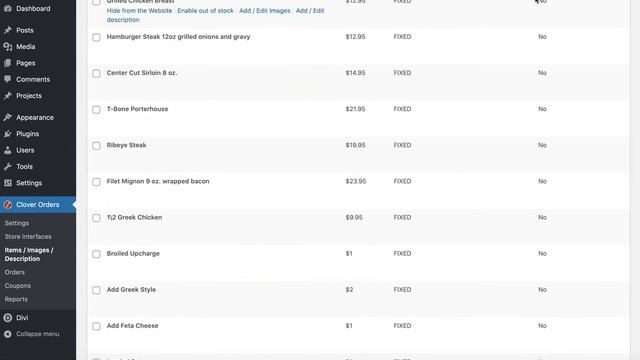Go to the Coupons submenu page
The height and width of the screenshot is (360, 640).
tap(18, 285)
